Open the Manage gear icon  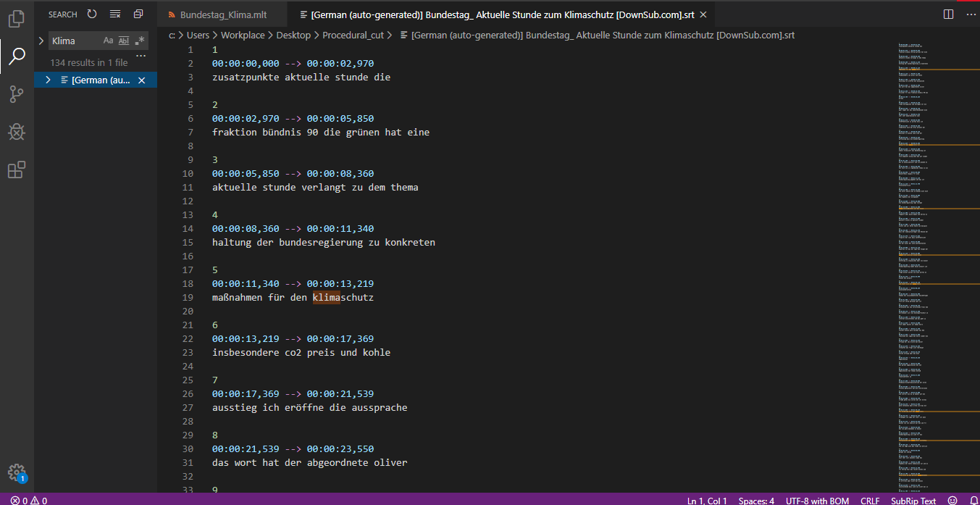[17, 472]
